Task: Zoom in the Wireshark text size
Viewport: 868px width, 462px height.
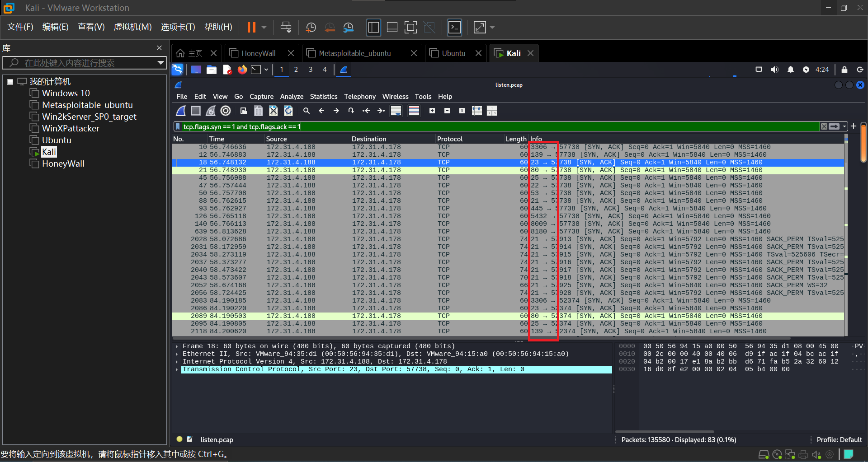Action: (432, 111)
